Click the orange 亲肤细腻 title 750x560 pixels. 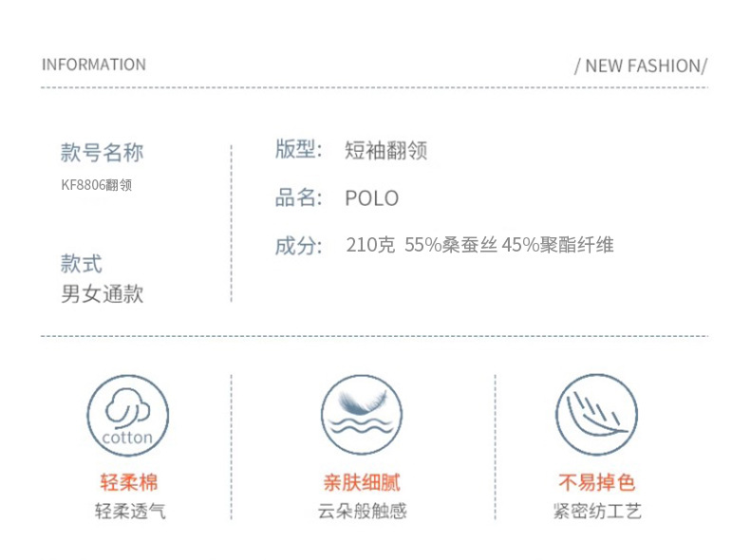[362, 481]
